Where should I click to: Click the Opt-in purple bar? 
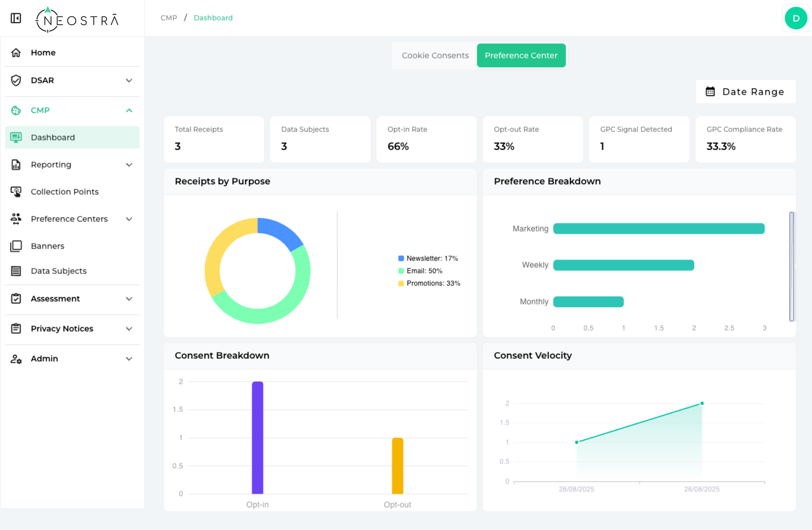257,437
